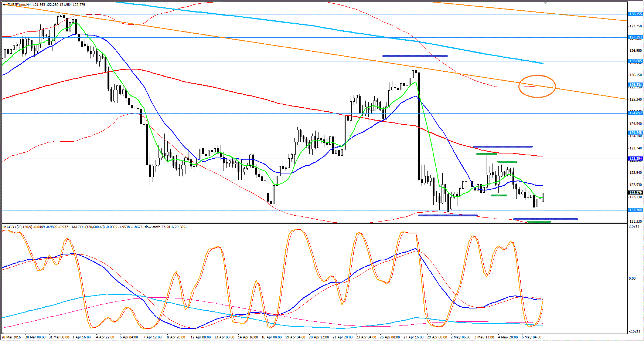Click 124.540 on the price scale
Screen dimensions: 644x341
pos(636,124)
